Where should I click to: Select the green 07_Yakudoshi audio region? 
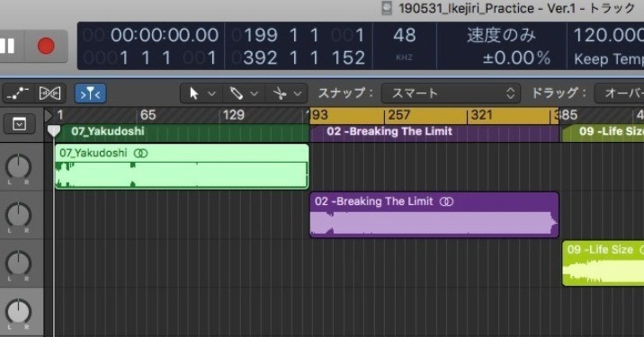tap(182, 166)
